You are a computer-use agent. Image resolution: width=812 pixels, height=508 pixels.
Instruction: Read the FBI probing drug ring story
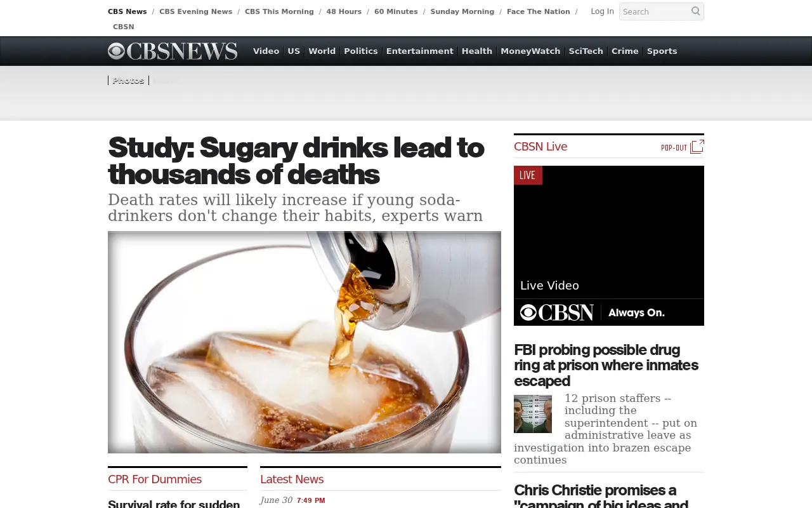tap(606, 365)
